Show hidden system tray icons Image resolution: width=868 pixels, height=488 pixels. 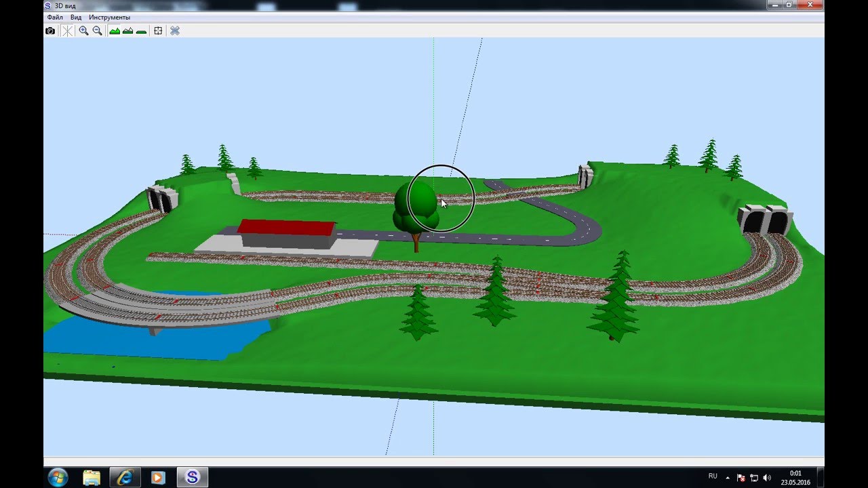(728, 477)
